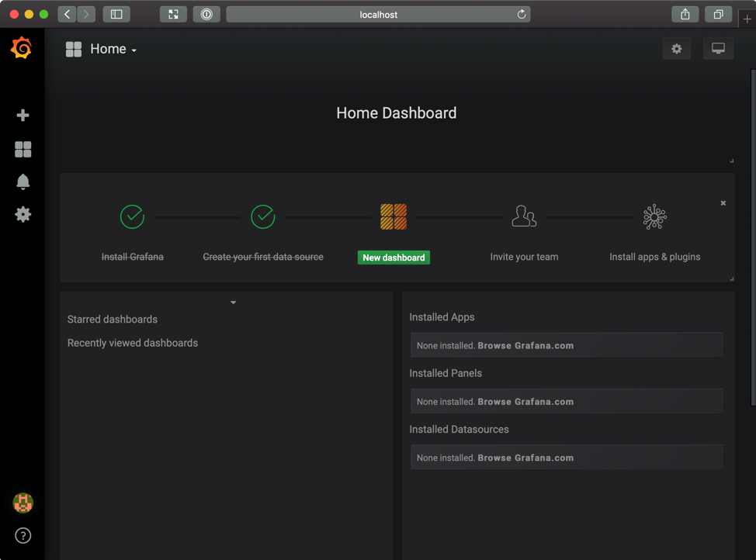Image resolution: width=756 pixels, height=560 pixels.
Task: Open the Dashboards sidebar icon
Action: click(23, 149)
